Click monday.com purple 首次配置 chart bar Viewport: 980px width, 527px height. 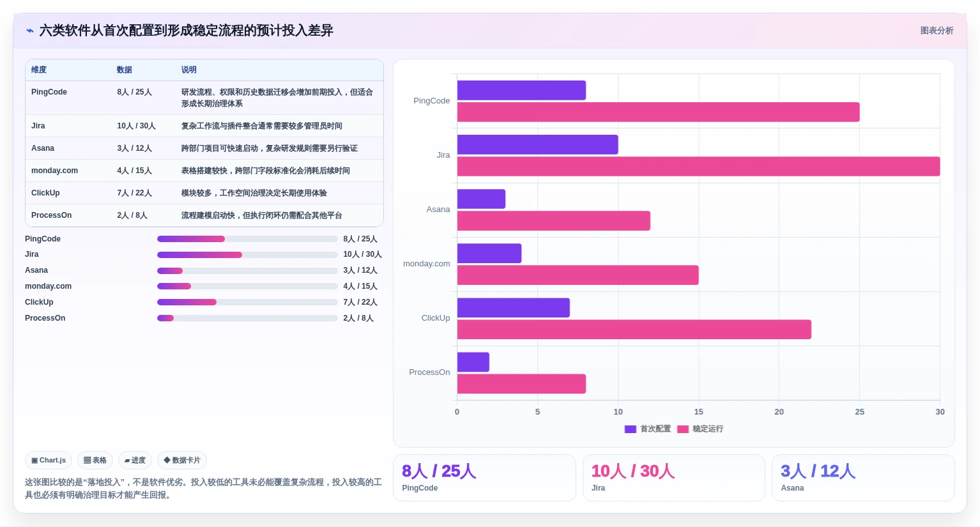tap(489, 253)
